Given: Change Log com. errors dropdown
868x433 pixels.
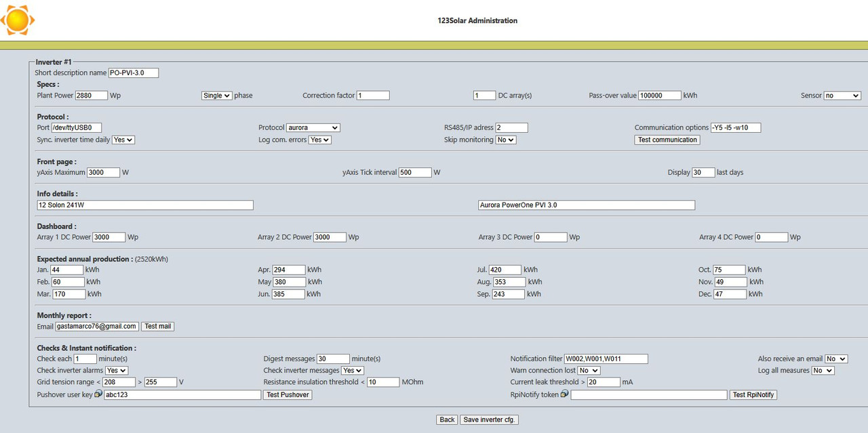Looking at the screenshot, I should coord(320,140).
